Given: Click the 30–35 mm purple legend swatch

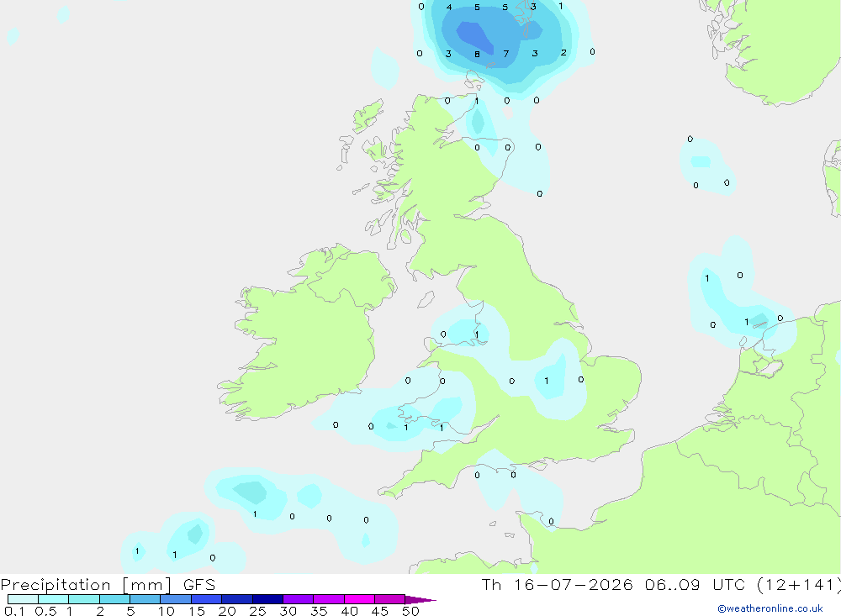Looking at the screenshot, I should 298,599.
